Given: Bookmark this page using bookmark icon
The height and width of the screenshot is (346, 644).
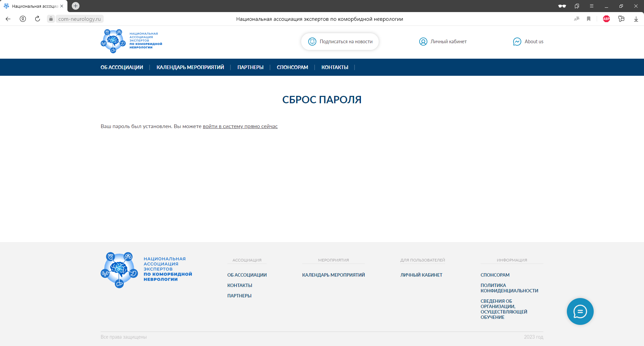Looking at the screenshot, I should click(588, 19).
